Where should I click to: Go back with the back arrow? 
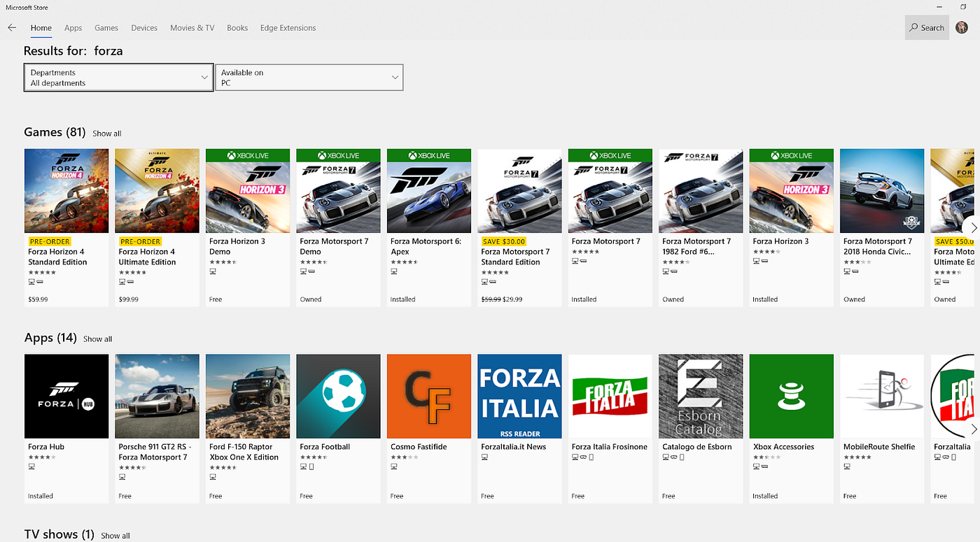[x=12, y=28]
